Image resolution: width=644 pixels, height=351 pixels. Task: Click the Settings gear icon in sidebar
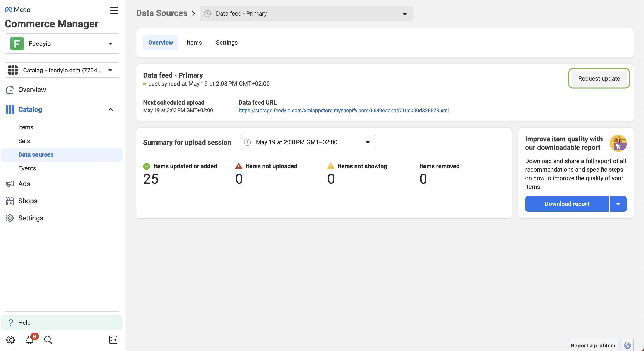pyautogui.click(x=10, y=218)
